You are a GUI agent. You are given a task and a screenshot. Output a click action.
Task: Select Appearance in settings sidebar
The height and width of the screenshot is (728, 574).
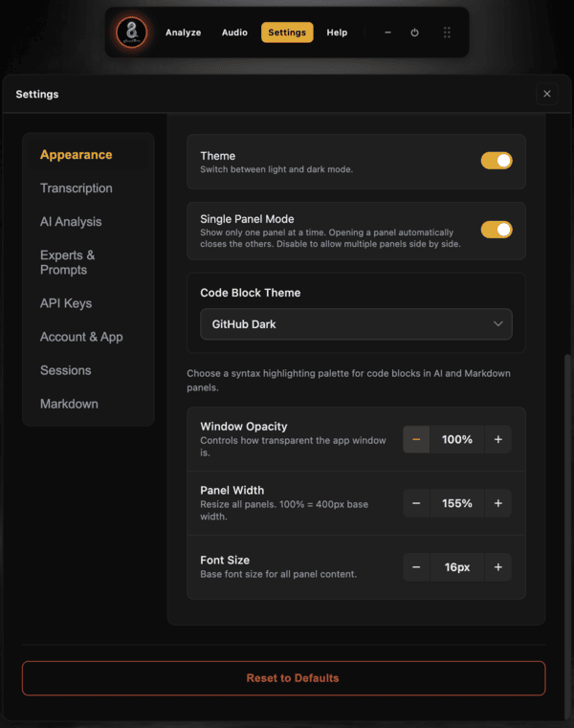88,155
